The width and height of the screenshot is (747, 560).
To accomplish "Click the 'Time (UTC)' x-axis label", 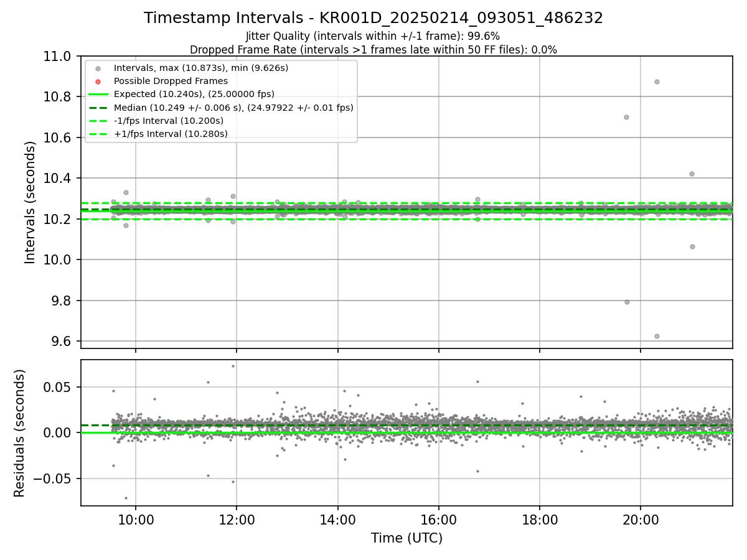I will pos(406,538).
